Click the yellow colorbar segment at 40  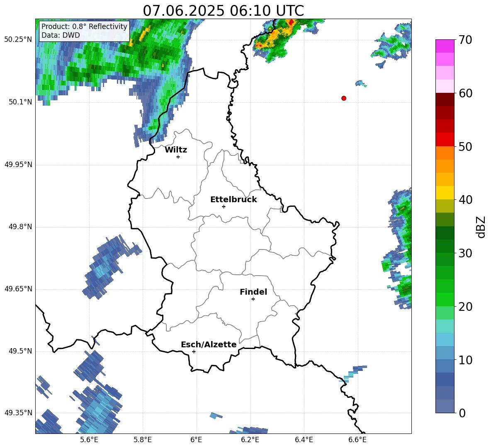[445, 193]
